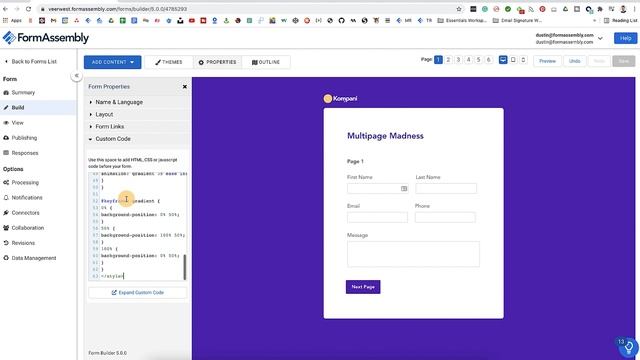The width and height of the screenshot is (640, 360).
Task: Open the Properties tab
Action: (x=217, y=62)
